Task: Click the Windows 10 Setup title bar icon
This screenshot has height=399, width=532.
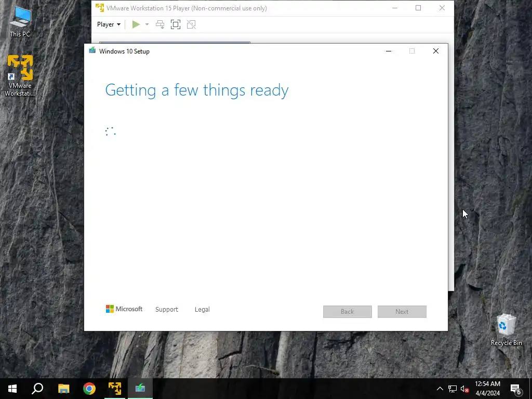Action: [x=92, y=51]
